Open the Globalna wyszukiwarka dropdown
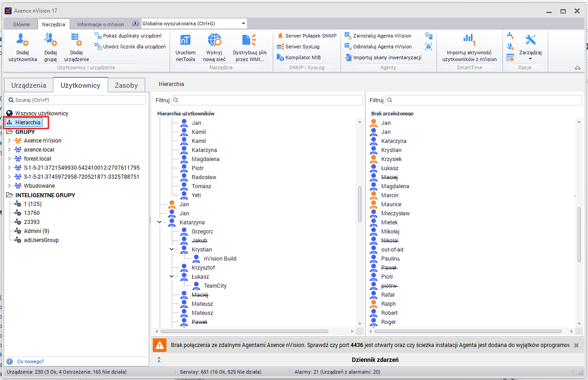Viewport: 588px width, 380px height. coord(243,24)
